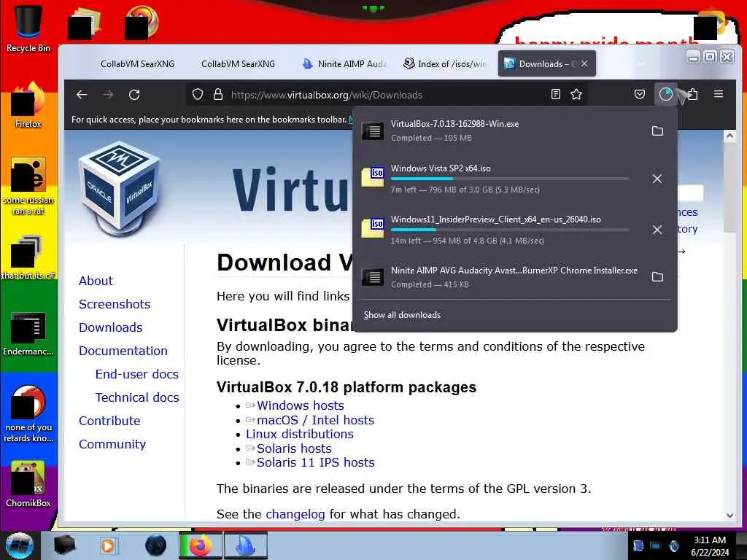Open the About sidebar link

pyautogui.click(x=96, y=281)
